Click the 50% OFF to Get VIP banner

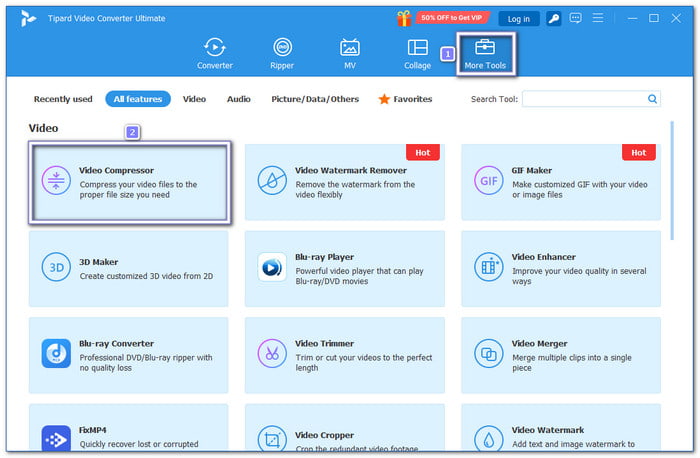click(451, 18)
